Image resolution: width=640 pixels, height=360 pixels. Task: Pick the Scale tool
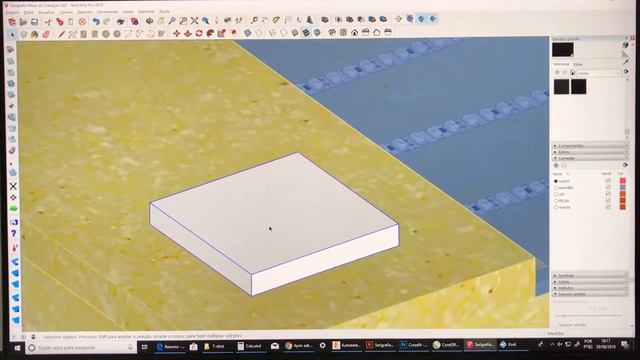click(x=221, y=33)
